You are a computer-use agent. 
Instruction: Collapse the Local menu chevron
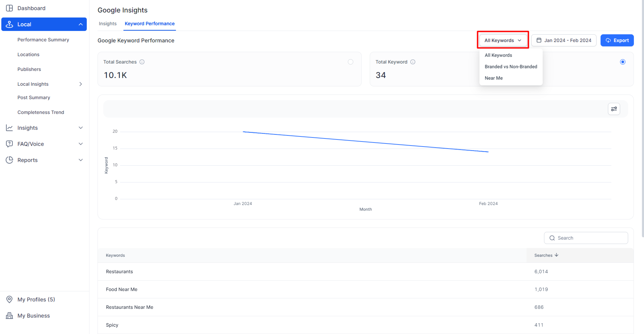pyautogui.click(x=81, y=24)
